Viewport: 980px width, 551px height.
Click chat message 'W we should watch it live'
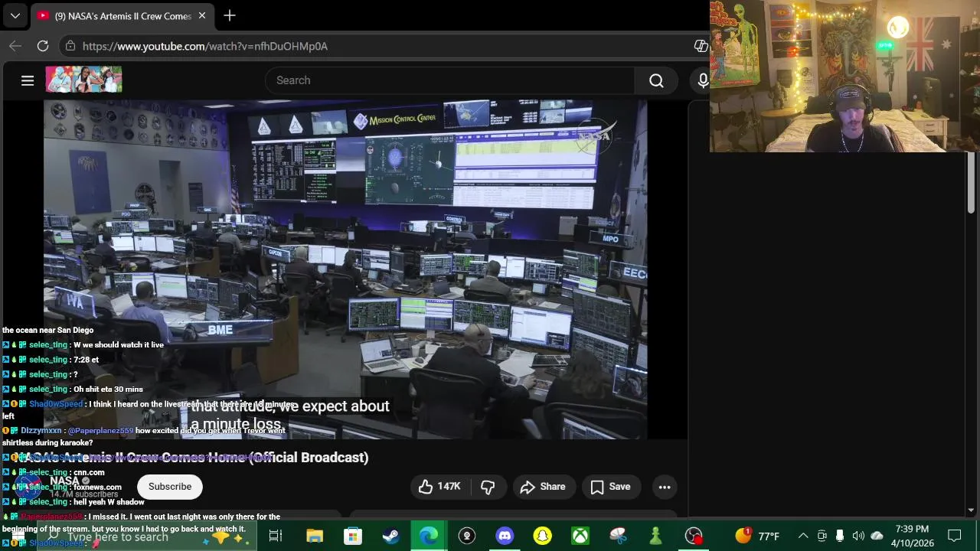click(119, 345)
